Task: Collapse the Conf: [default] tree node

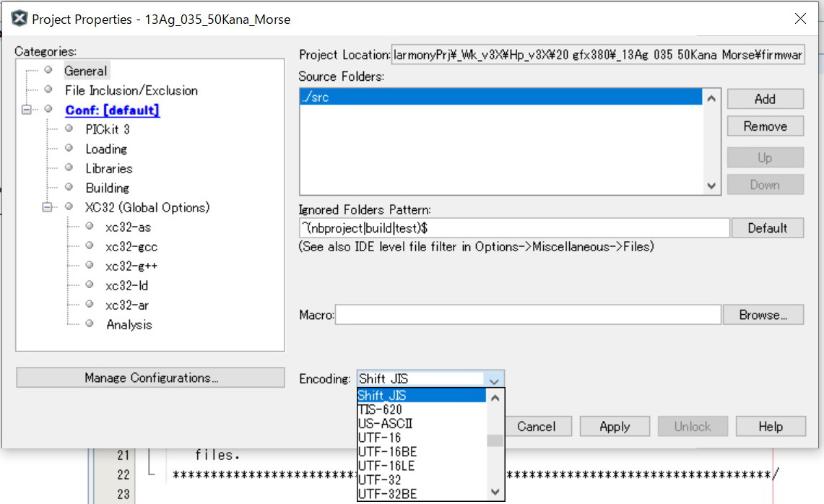Action: pos(26,109)
